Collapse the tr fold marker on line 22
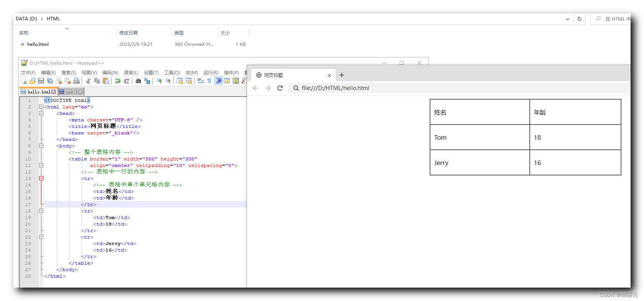Viewport: 644px width, 301px height. (x=41, y=237)
